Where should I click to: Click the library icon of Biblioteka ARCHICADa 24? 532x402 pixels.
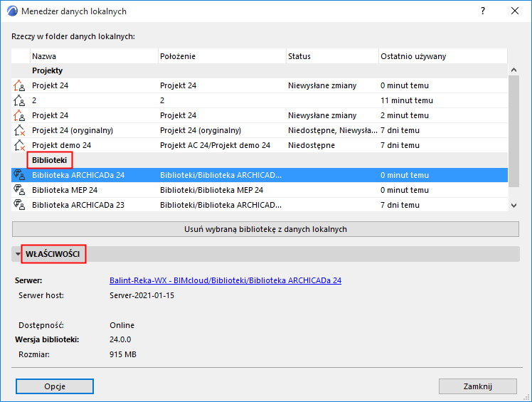pyautogui.click(x=19, y=175)
